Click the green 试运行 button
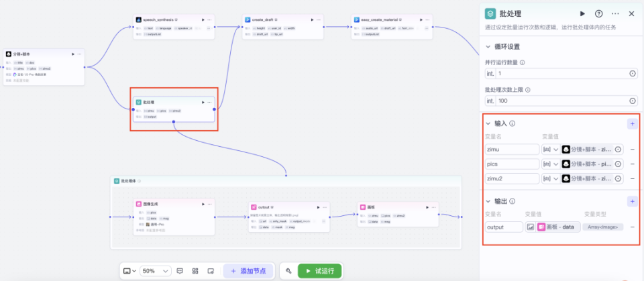 (x=319, y=271)
